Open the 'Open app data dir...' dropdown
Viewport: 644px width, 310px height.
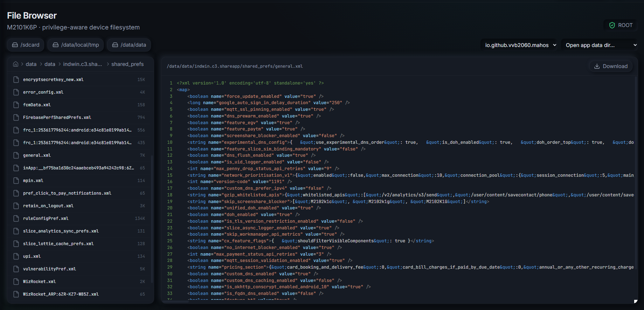(x=600, y=45)
